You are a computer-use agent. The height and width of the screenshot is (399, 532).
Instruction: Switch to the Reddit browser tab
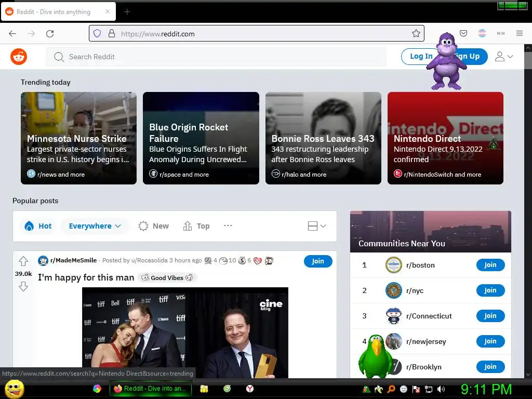click(58, 11)
